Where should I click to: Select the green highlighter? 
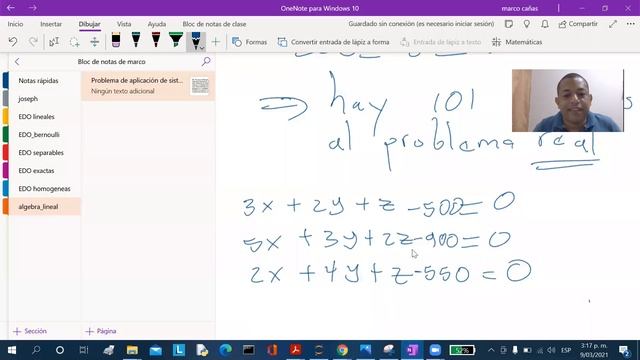(x=176, y=40)
